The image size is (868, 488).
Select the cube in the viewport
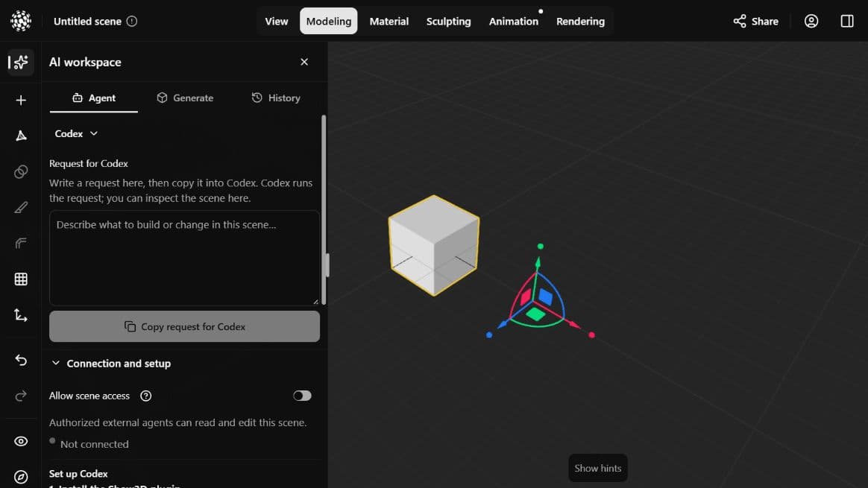[x=434, y=245]
